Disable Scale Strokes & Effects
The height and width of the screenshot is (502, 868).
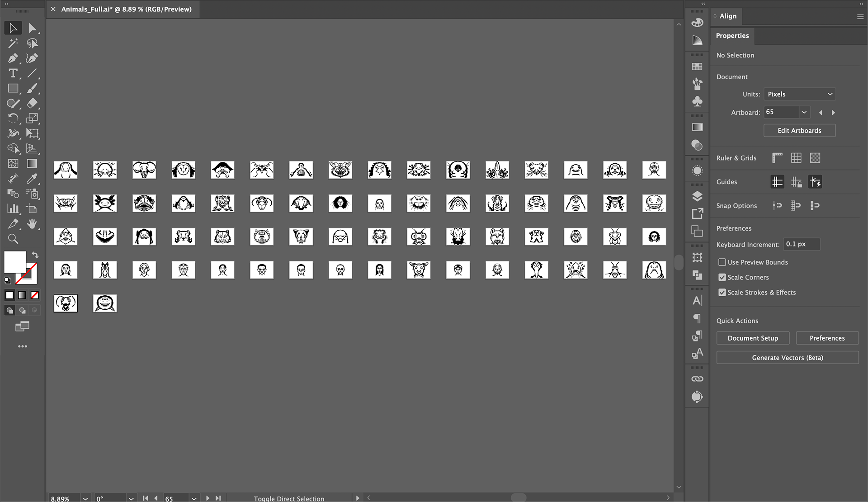click(722, 292)
